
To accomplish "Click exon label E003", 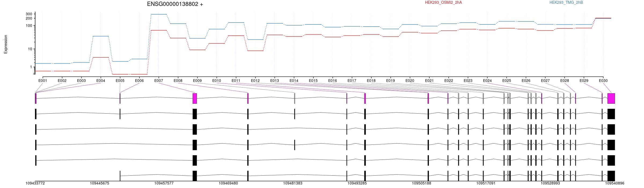I will (x=81, y=81).
